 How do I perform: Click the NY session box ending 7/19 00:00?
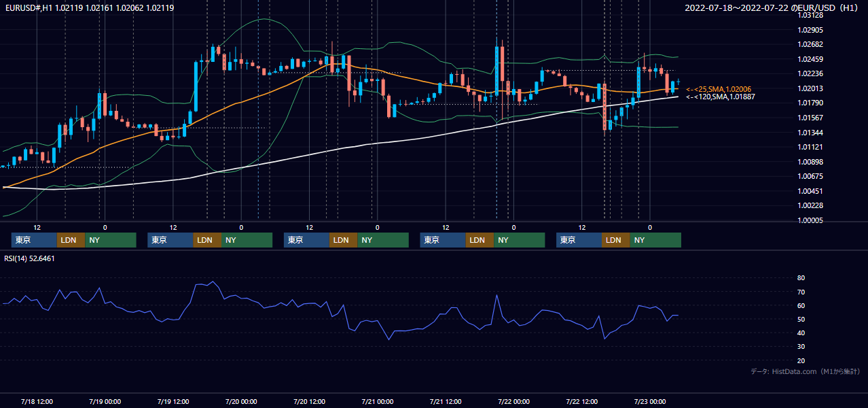pyautogui.click(x=111, y=240)
